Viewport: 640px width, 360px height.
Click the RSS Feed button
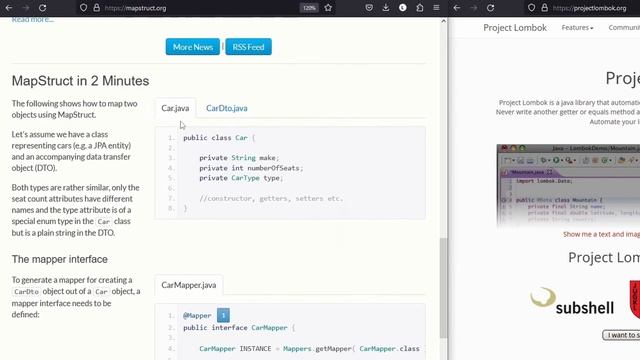[248, 47]
